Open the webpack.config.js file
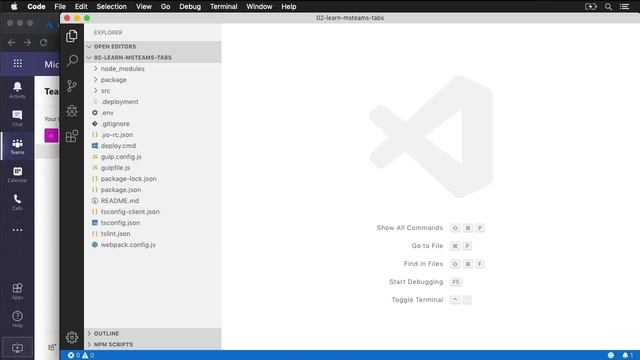Screen dimensions: 640x360 [x=153, y=245]
